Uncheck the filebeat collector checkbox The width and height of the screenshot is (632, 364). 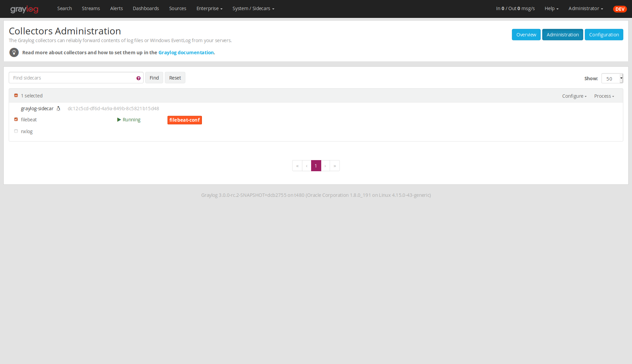click(16, 119)
